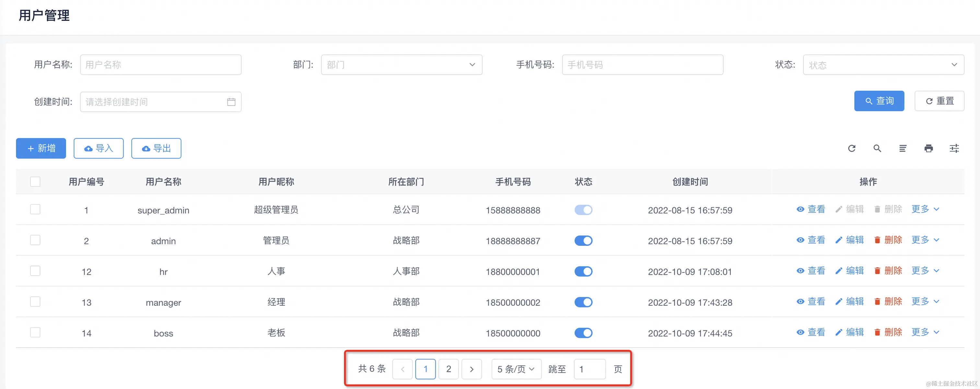
Task: Click 删除 trash icon for boss row
Action: (877, 332)
